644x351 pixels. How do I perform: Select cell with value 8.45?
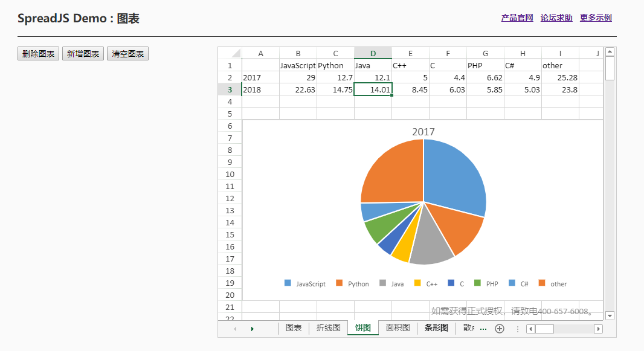pos(410,89)
